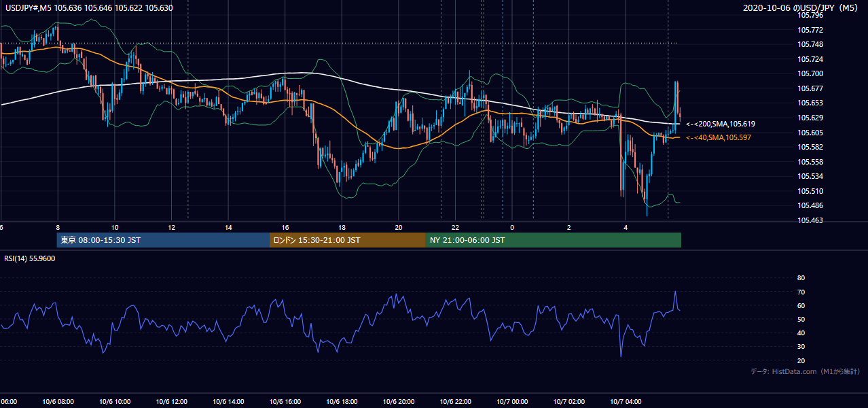Click hour label 16 under the price chart
This screenshot has width=868, height=408.
pyautogui.click(x=285, y=227)
